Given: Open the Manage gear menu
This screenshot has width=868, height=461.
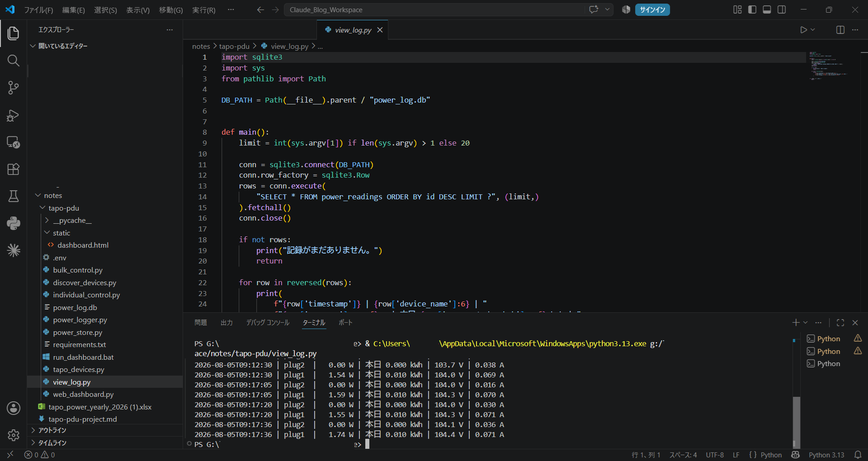Looking at the screenshot, I should point(14,435).
